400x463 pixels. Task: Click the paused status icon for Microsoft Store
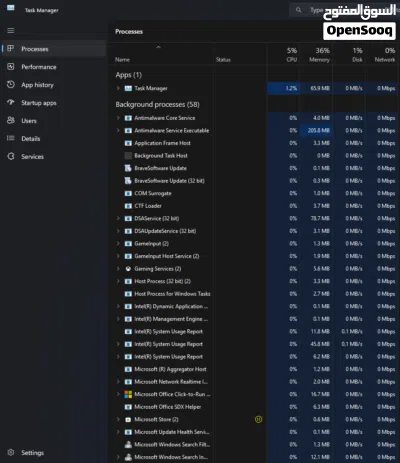click(258, 419)
